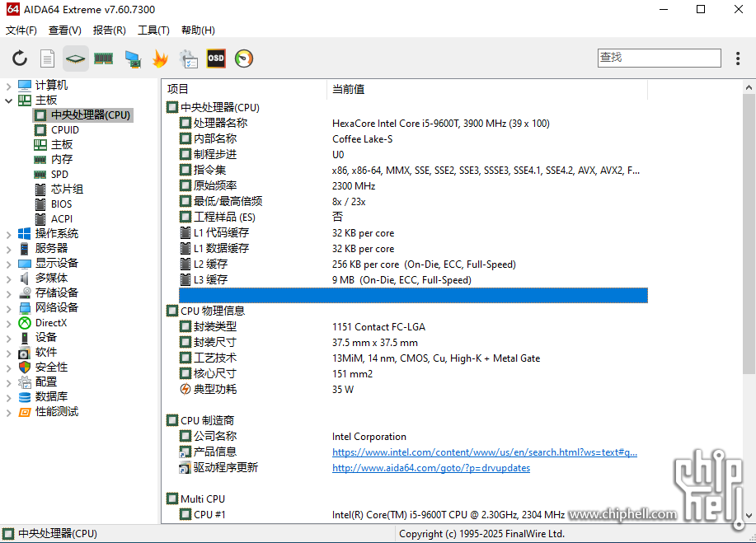756x543 pixels.
Task: Open the 工具(T) menu
Action: coord(154,30)
